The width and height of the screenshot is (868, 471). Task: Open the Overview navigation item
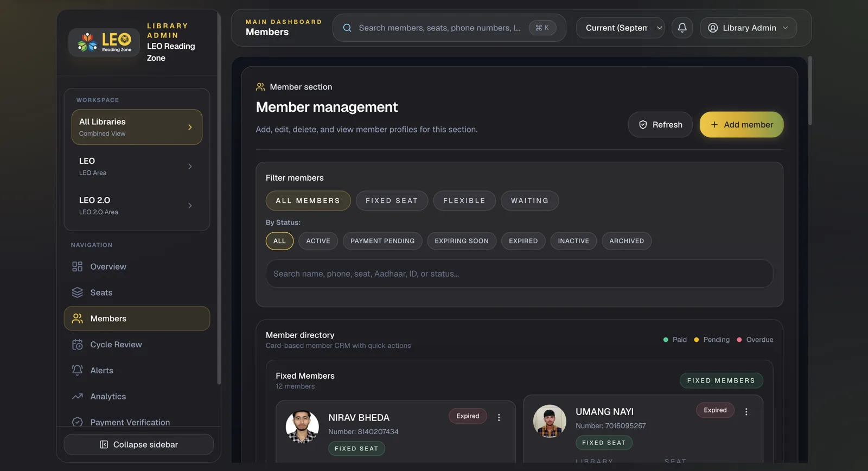(137, 266)
